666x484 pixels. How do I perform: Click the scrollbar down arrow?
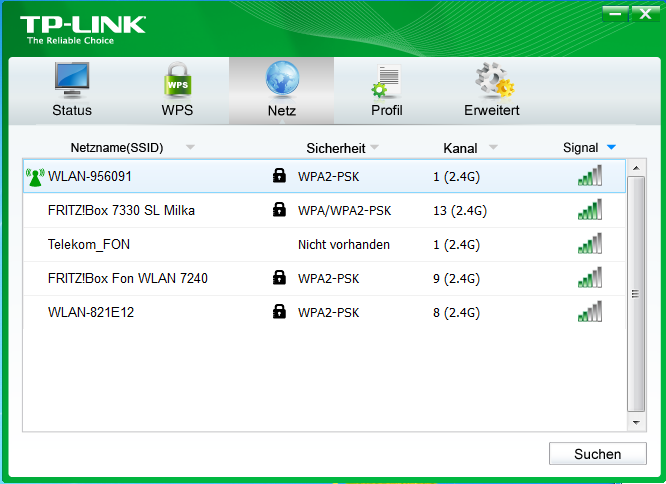(636, 422)
